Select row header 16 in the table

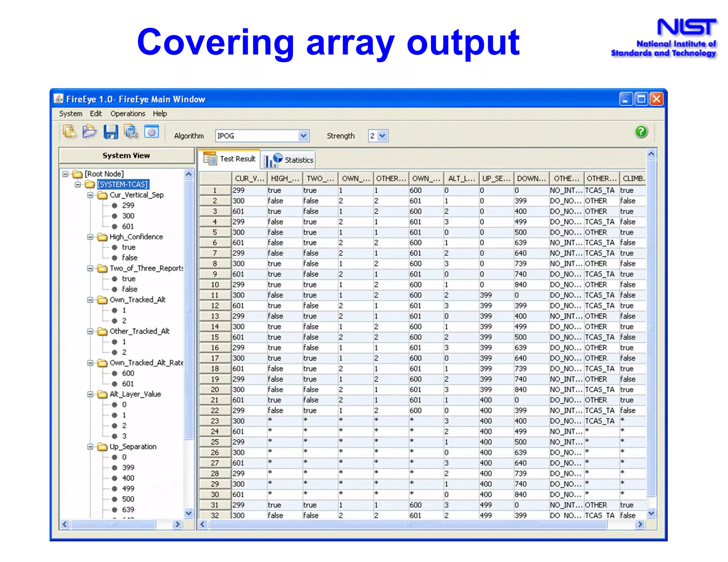tap(215, 348)
